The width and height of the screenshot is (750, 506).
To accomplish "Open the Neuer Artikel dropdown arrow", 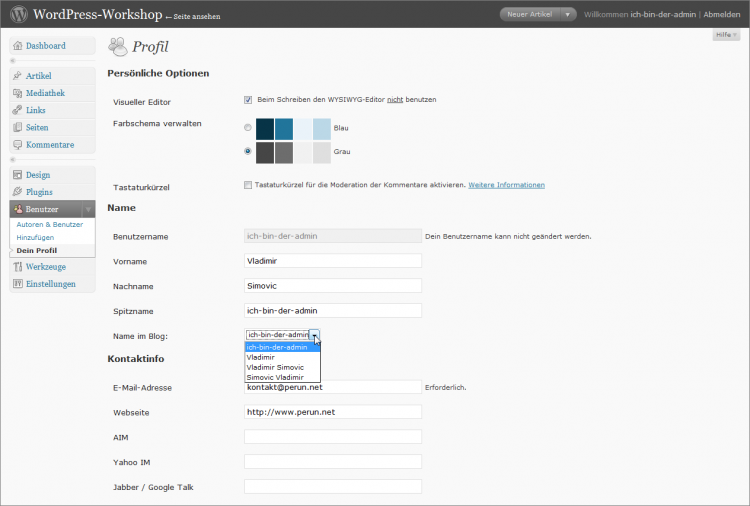I will tap(569, 15).
